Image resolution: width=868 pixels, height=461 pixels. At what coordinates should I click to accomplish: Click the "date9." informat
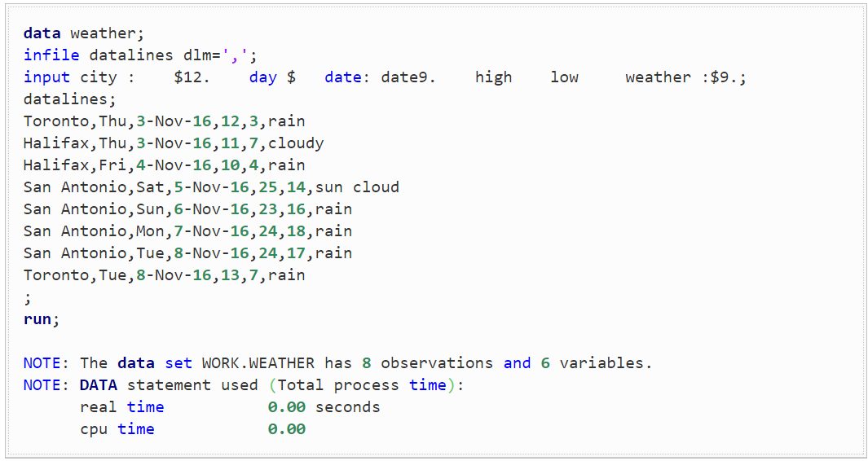click(x=408, y=77)
